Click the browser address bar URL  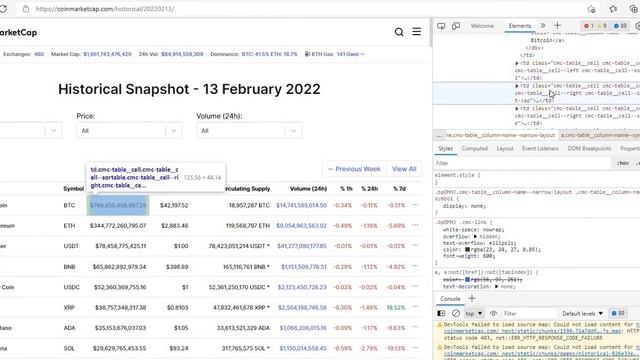click(105, 9)
